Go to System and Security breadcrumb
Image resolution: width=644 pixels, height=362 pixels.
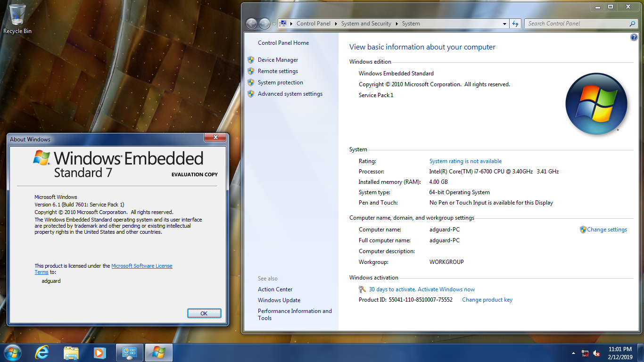(x=366, y=24)
